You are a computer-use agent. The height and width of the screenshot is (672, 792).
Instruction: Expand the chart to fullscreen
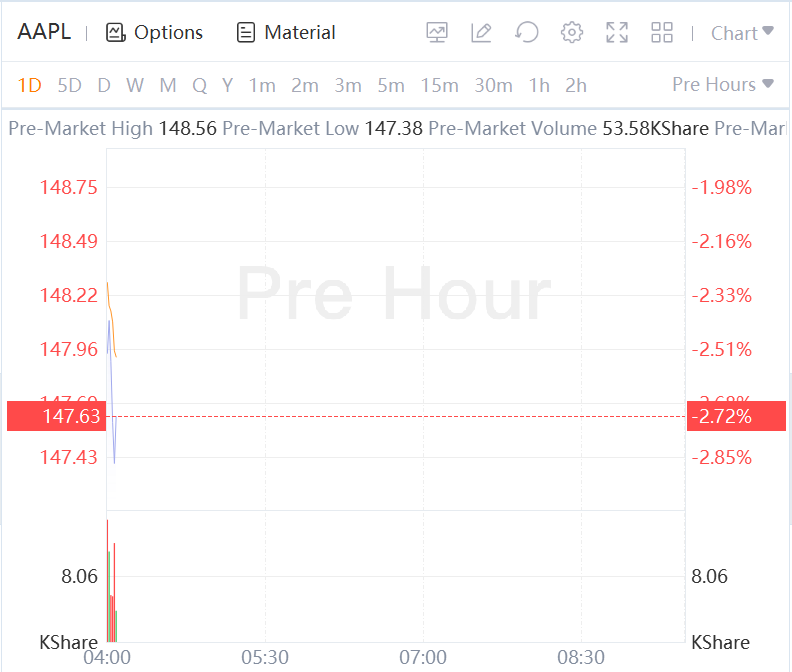(617, 33)
